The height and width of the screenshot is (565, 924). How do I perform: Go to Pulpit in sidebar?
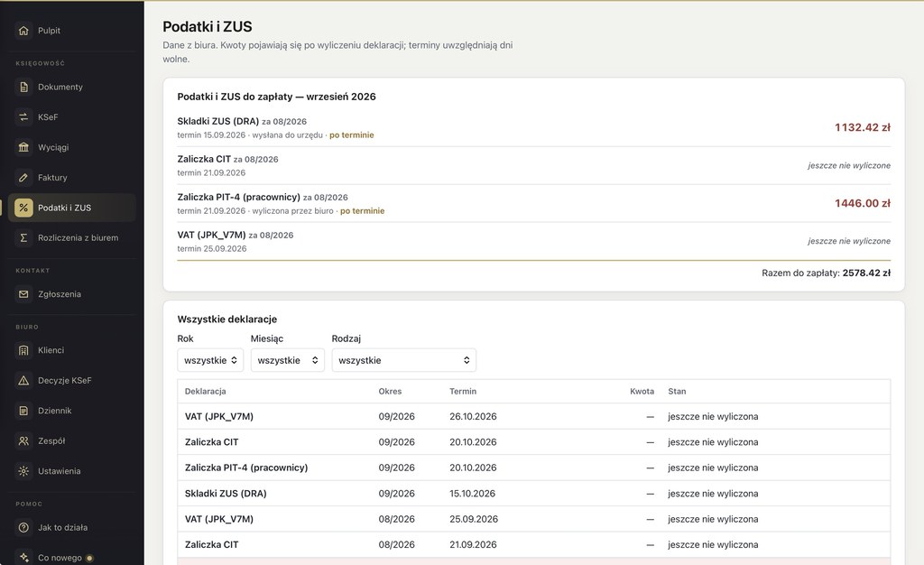[72, 31]
